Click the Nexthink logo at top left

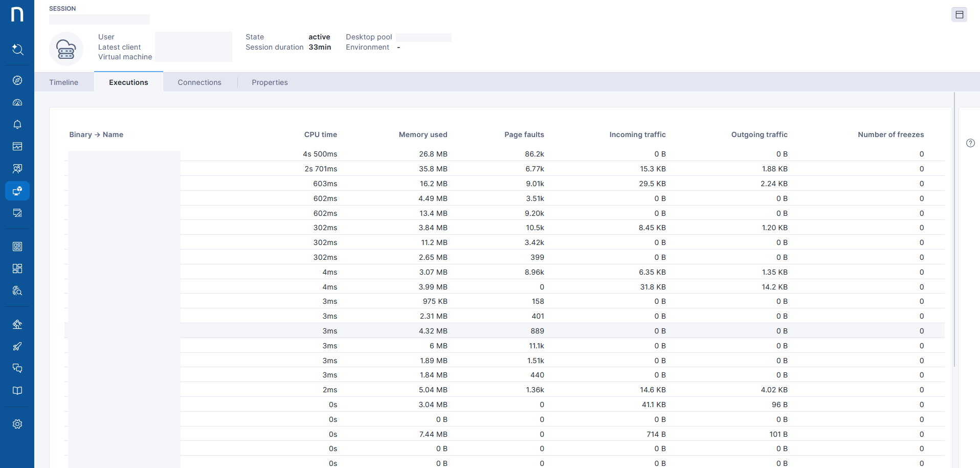pos(17,14)
